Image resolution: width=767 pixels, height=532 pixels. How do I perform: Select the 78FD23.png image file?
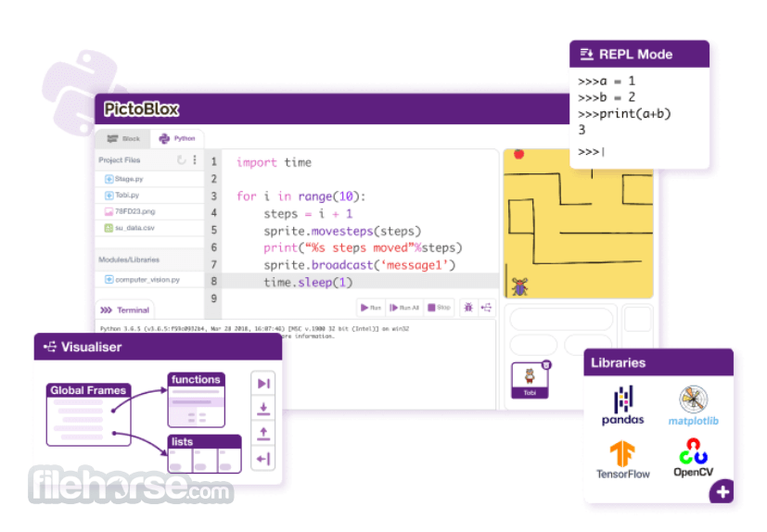149,211
